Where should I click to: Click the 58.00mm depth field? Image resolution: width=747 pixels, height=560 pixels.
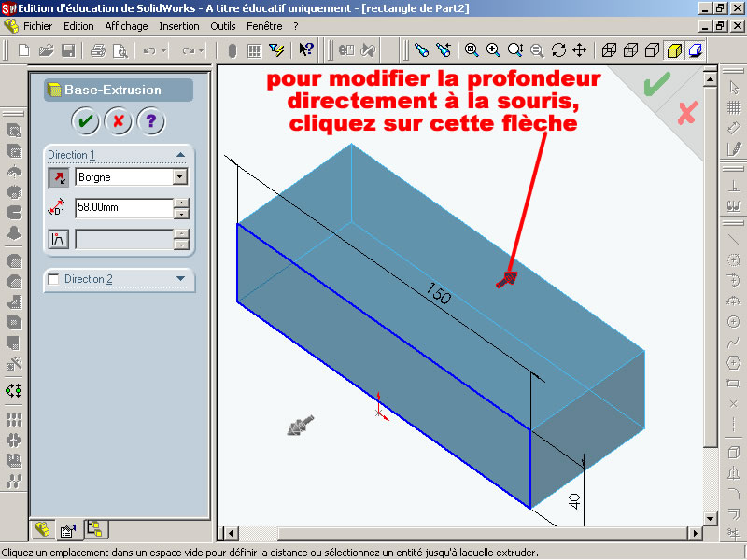click(x=124, y=208)
